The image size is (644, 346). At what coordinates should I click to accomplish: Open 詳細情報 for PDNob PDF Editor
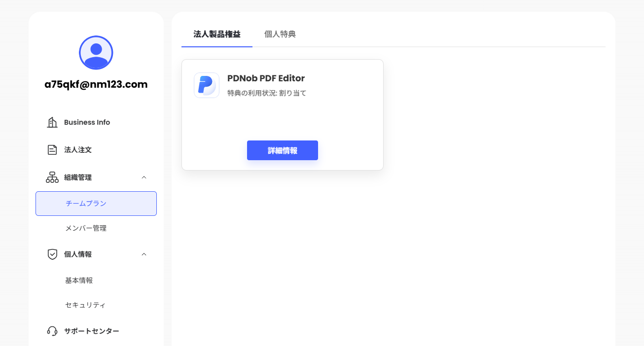point(283,150)
